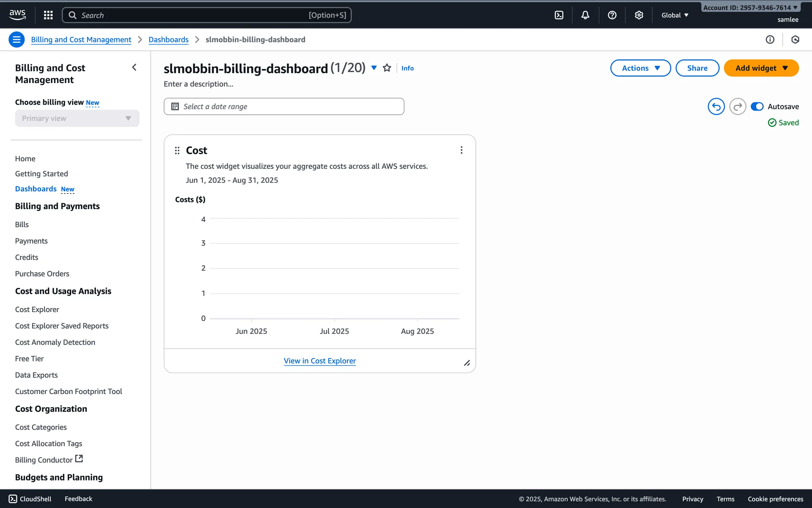Toggle the Autosave switch
This screenshot has width=812, height=508.
click(757, 107)
